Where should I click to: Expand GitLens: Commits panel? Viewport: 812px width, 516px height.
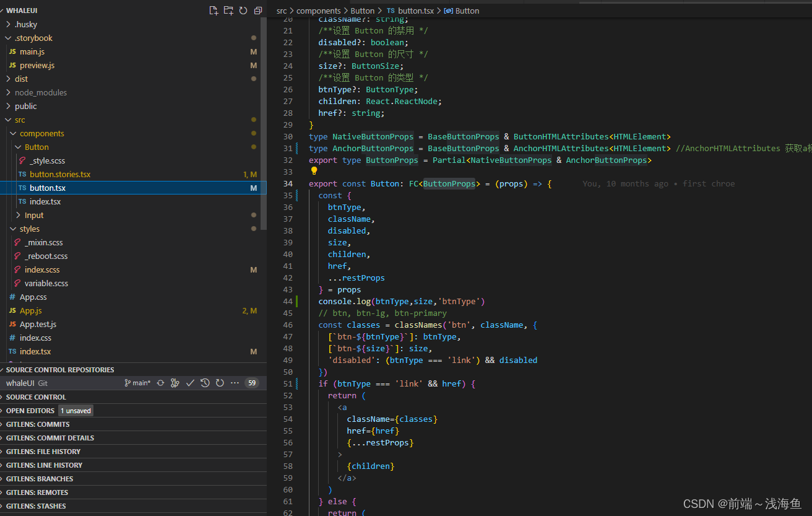coord(133,424)
